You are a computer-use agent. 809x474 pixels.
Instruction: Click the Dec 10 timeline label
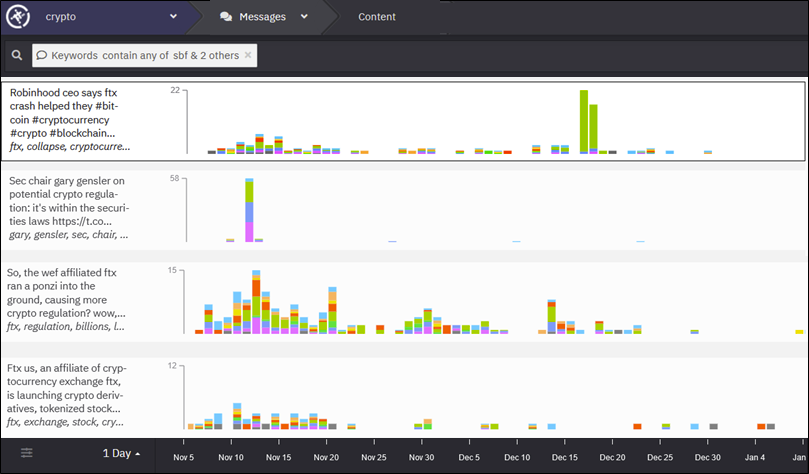click(x=517, y=457)
